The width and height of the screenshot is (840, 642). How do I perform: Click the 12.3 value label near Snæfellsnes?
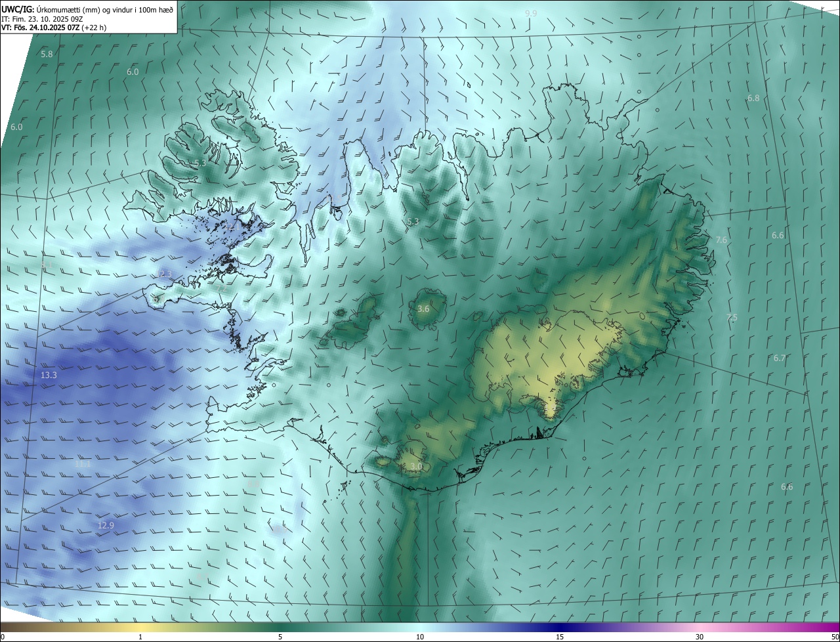(164, 274)
